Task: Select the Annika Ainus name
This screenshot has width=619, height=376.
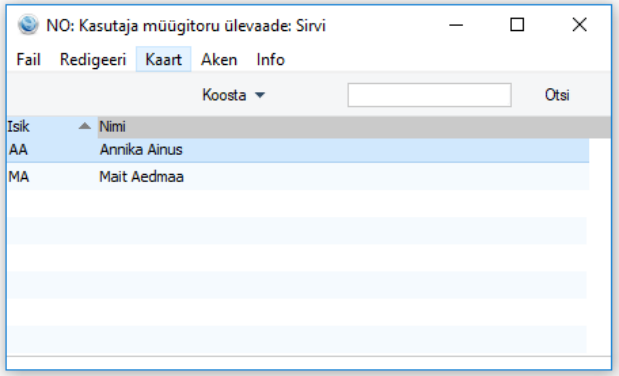Action: click(x=141, y=150)
